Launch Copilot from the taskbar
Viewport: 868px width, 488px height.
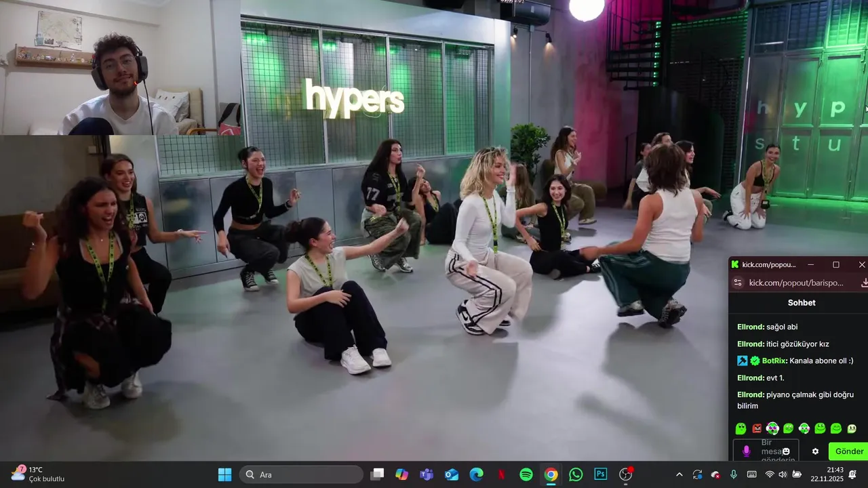(x=402, y=474)
